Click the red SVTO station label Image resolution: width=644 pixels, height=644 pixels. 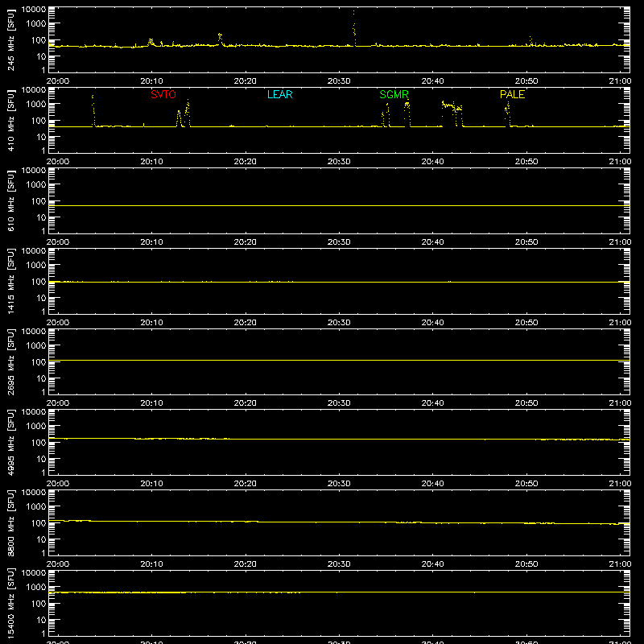[x=163, y=94]
